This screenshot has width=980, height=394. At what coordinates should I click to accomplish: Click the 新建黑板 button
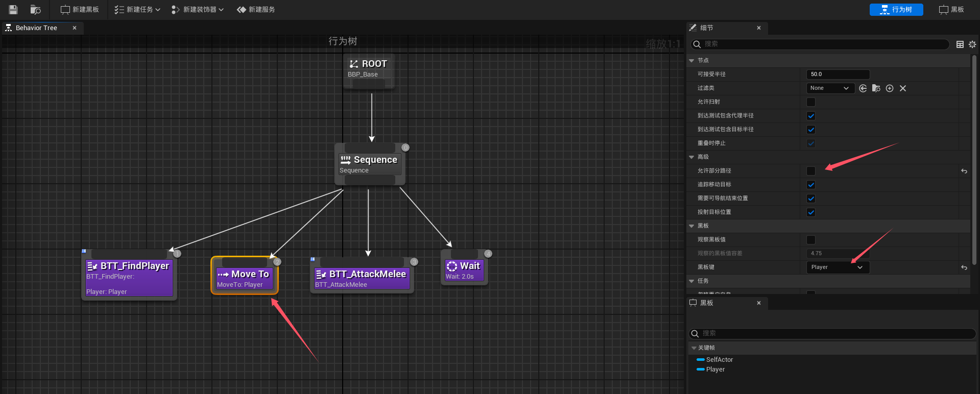coord(80,10)
